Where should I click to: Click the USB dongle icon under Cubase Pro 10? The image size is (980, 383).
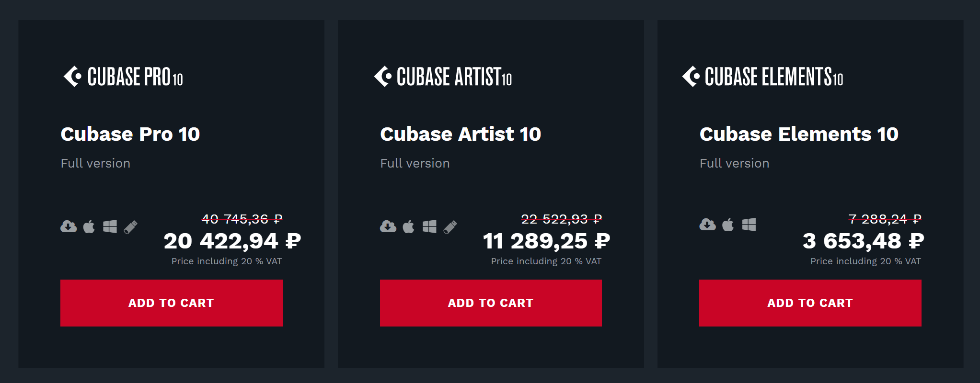tap(130, 226)
